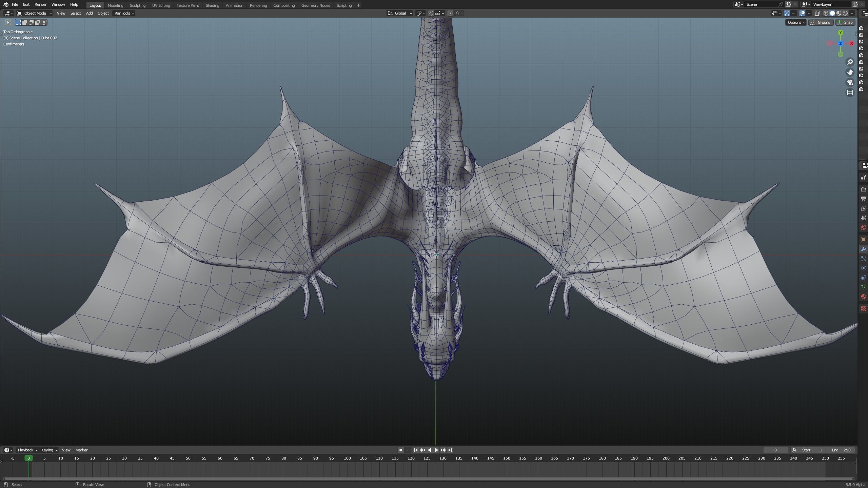Click the End frame value field
Image resolution: width=868 pixels, height=488 pixels.
[841, 450]
